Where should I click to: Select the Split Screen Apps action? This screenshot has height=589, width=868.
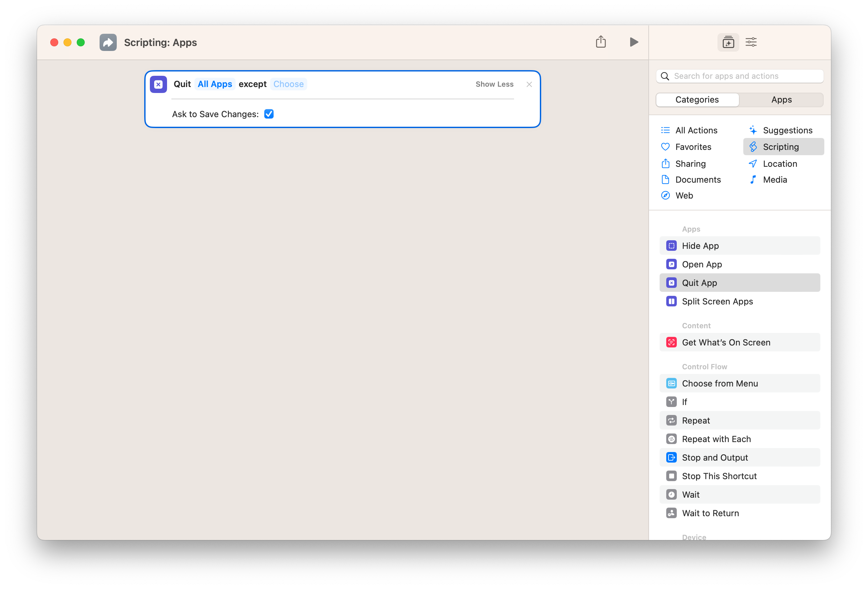[717, 300]
